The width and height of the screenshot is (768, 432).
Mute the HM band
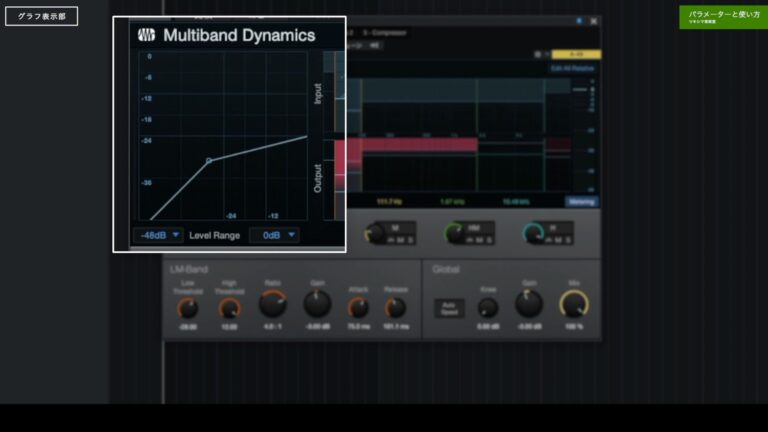point(478,240)
